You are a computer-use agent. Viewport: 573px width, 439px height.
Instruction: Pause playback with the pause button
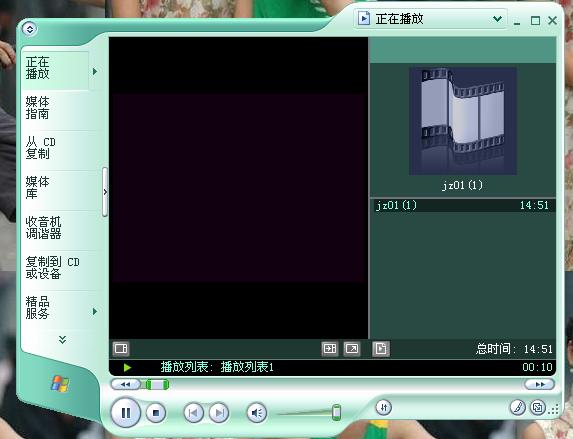[125, 413]
